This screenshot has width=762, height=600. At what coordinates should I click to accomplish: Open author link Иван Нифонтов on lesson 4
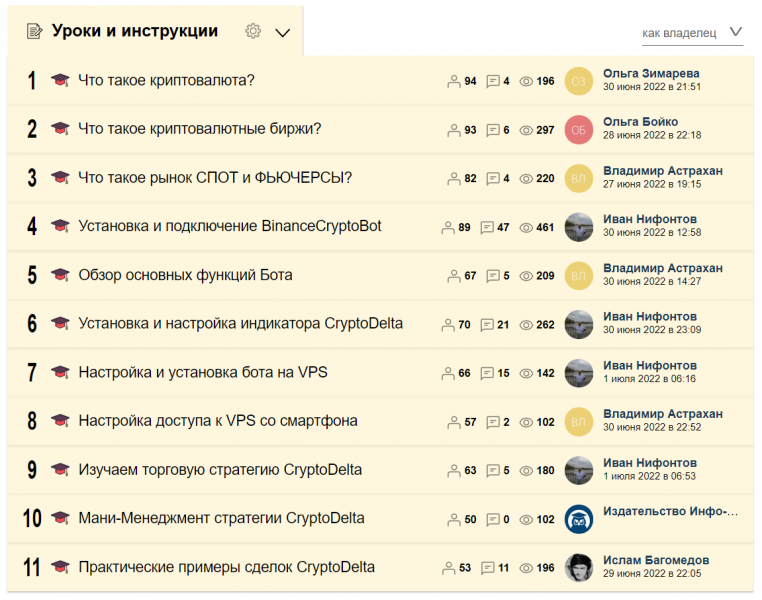click(650, 219)
